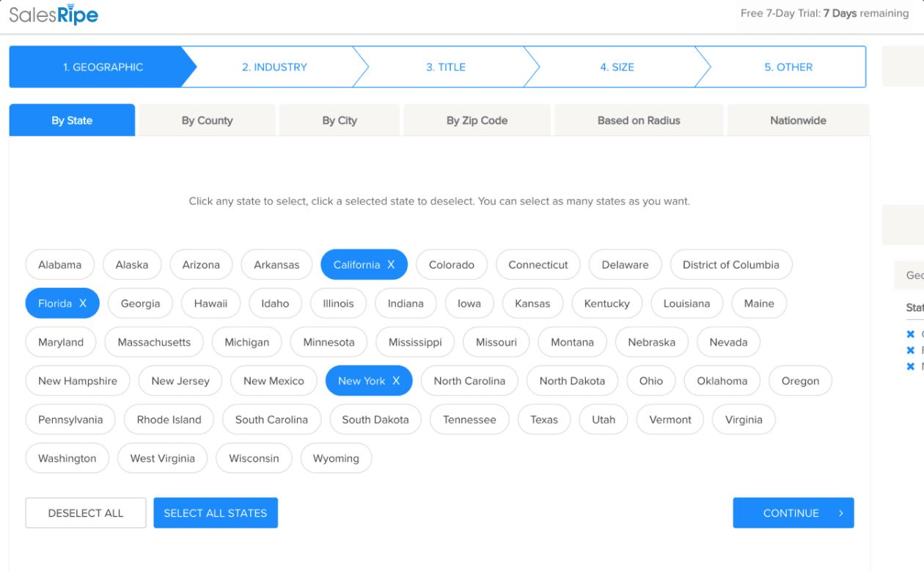Choose the Indiana state pill
The width and height of the screenshot is (924, 571).
(x=406, y=304)
